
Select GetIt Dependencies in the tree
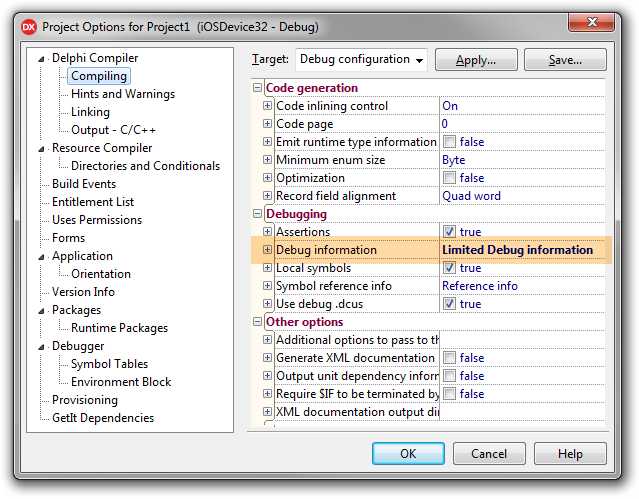[103, 418]
